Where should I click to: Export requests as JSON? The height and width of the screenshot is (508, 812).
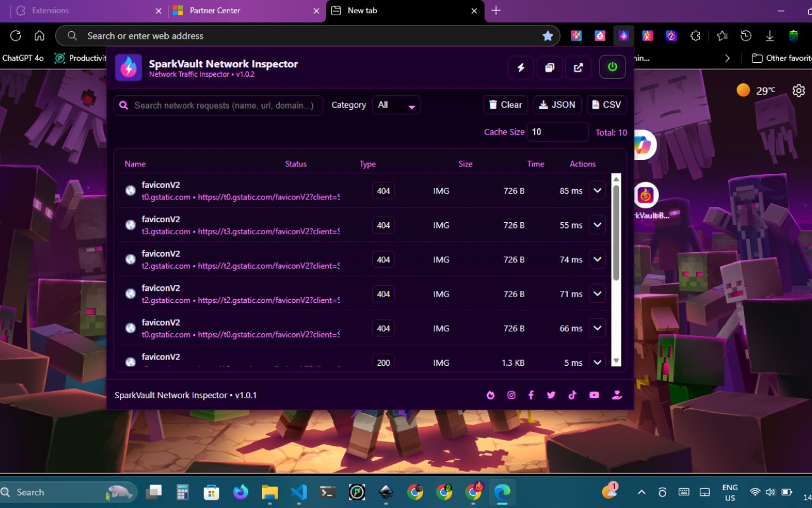[x=557, y=105]
